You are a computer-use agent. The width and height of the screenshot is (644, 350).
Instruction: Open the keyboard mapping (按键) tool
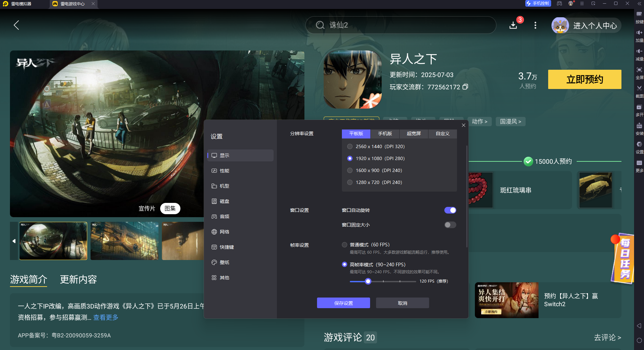point(639,17)
